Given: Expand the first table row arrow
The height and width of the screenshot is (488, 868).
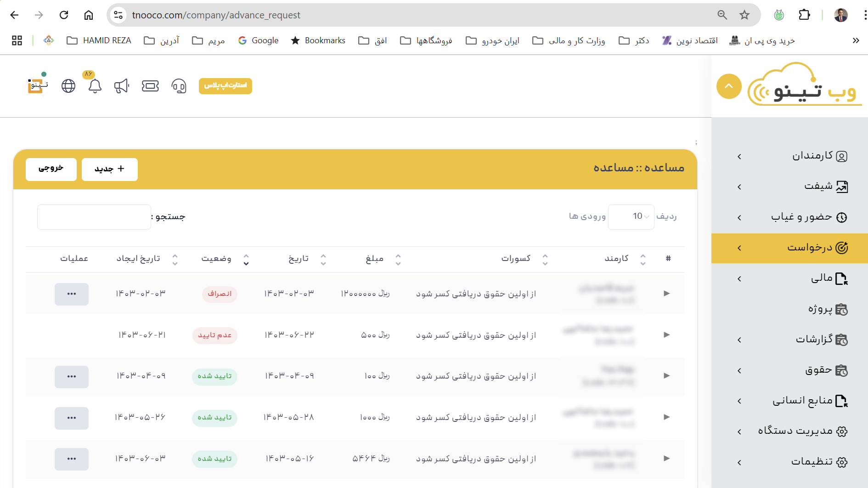Looking at the screenshot, I should [666, 293].
